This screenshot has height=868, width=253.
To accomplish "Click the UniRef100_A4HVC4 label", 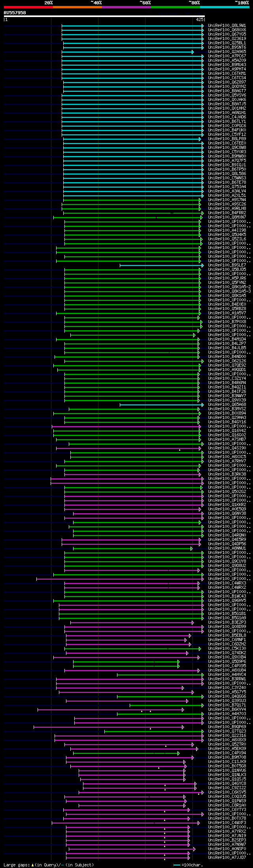I will point(227,675).
